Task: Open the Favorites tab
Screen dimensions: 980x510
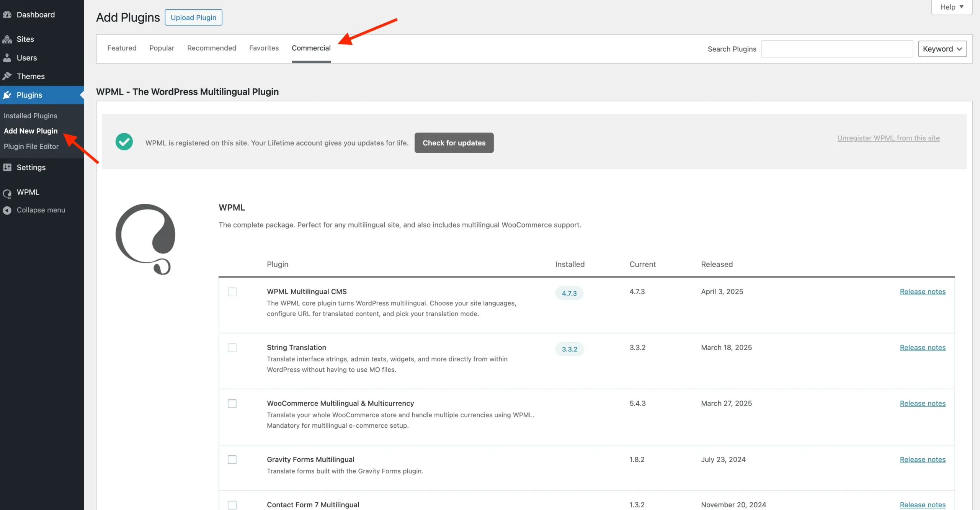Action: [264, 48]
